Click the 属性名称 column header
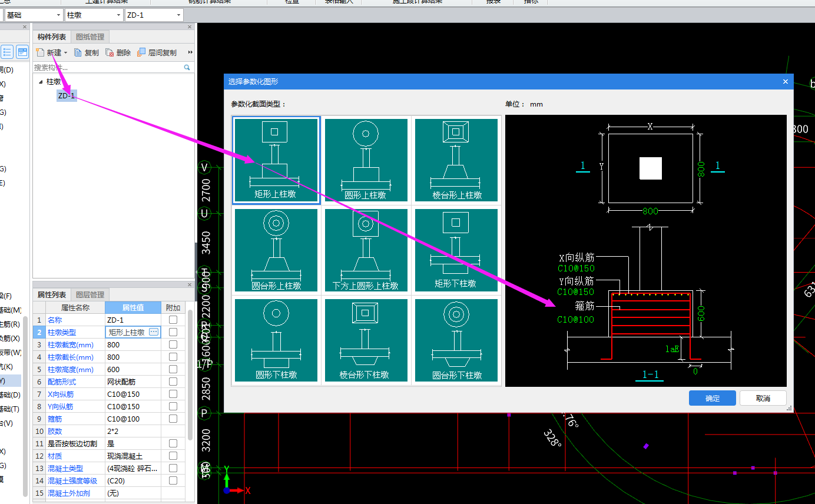 (x=75, y=307)
